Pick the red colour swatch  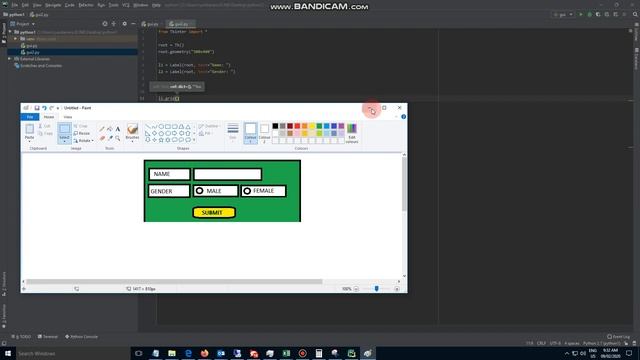point(297,126)
